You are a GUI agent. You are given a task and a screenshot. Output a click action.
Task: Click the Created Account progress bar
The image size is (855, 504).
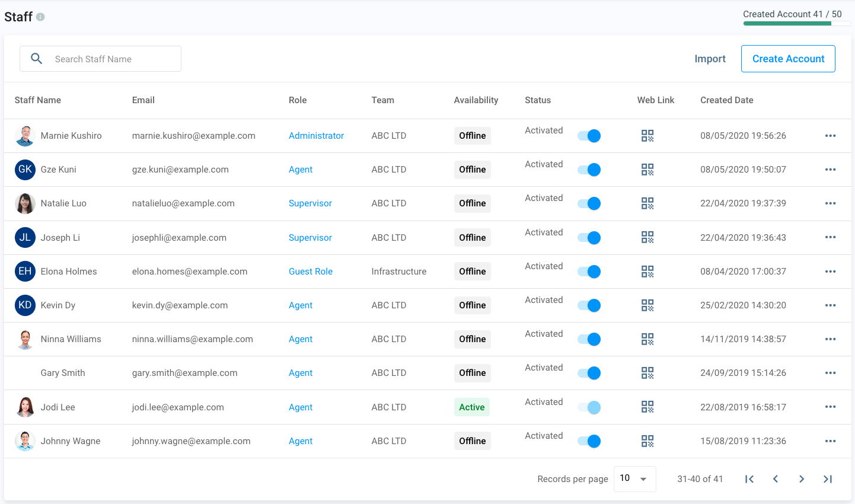tap(797, 24)
